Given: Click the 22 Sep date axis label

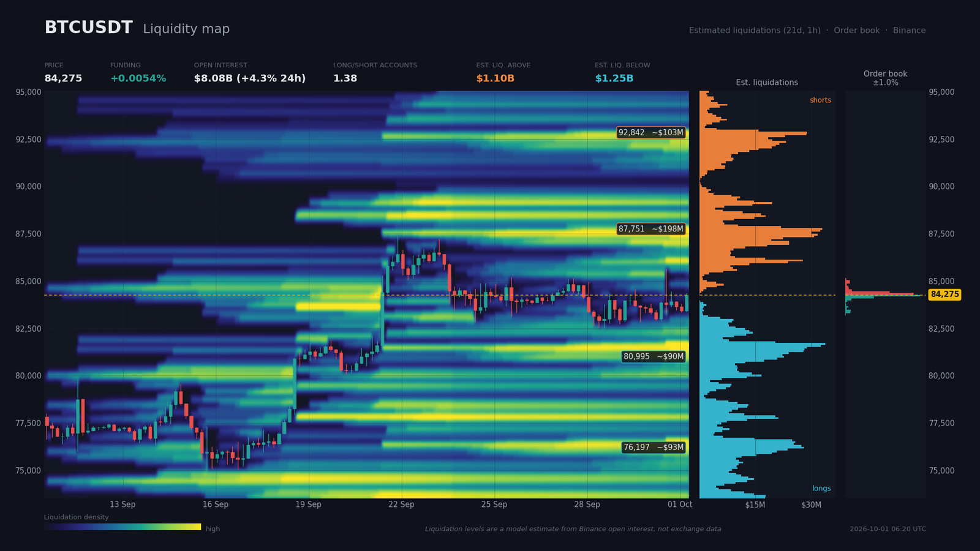Looking at the screenshot, I should point(401,504).
